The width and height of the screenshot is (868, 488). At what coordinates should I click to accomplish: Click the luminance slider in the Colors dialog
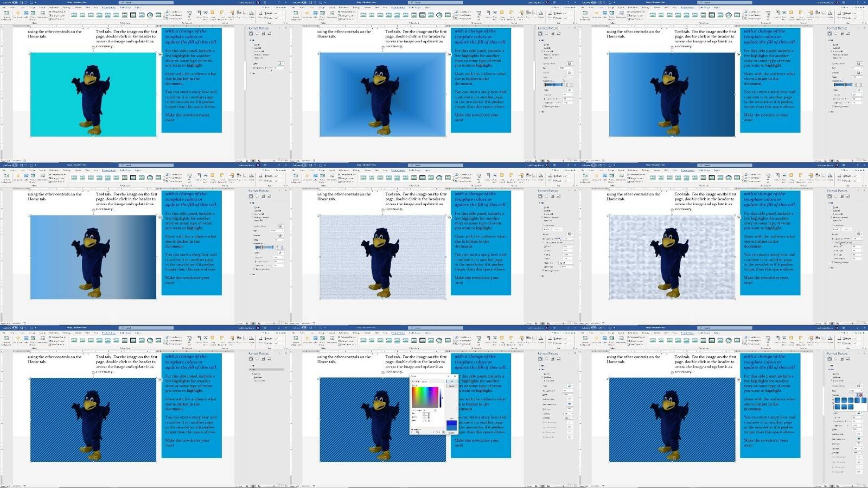(x=441, y=397)
